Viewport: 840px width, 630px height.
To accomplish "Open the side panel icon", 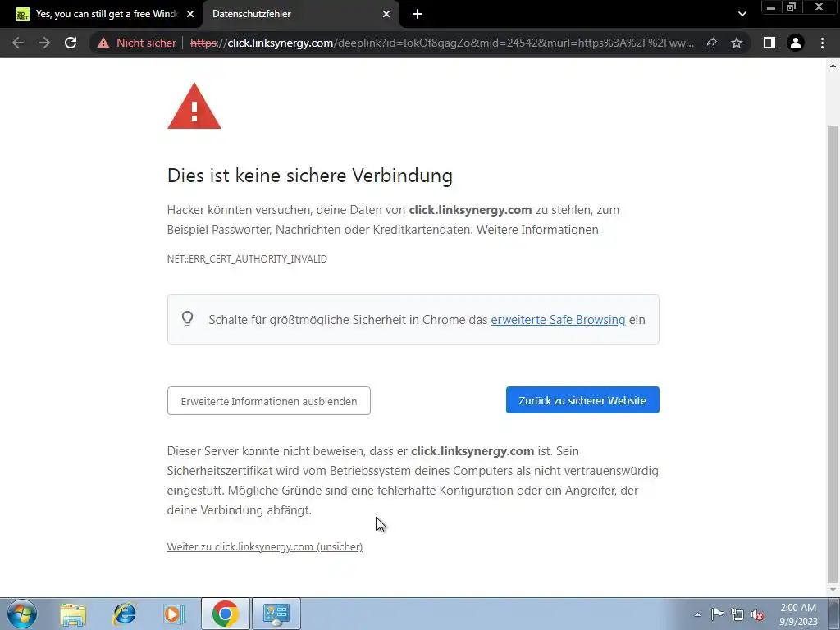I will [769, 43].
